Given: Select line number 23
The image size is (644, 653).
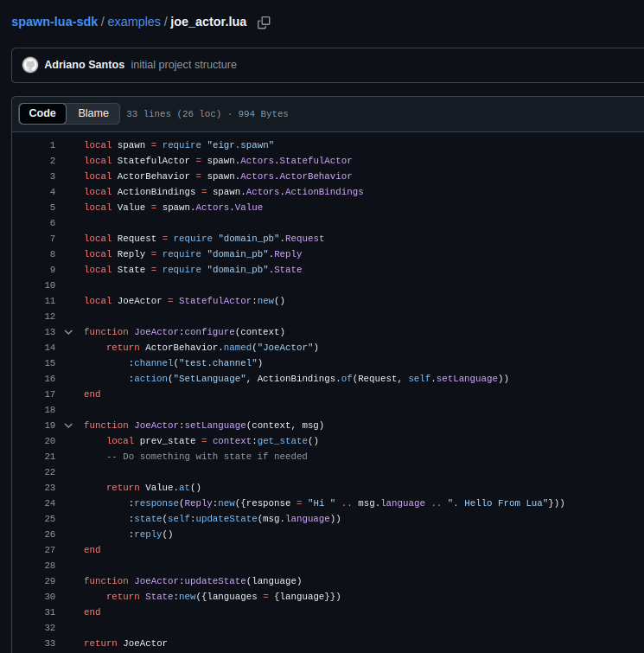Looking at the screenshot, I should 50,488.
